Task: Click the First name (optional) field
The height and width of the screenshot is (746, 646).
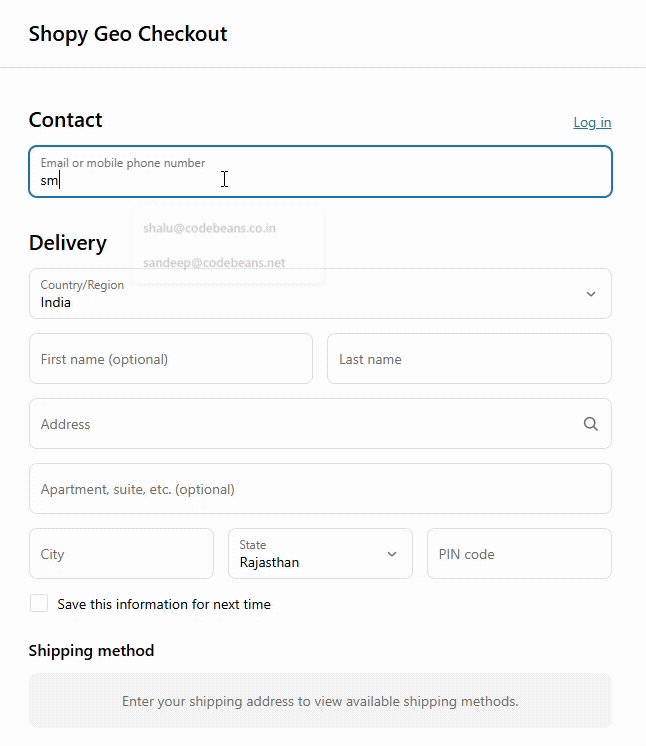Action: pyautogui.click(x=171, y=358)
